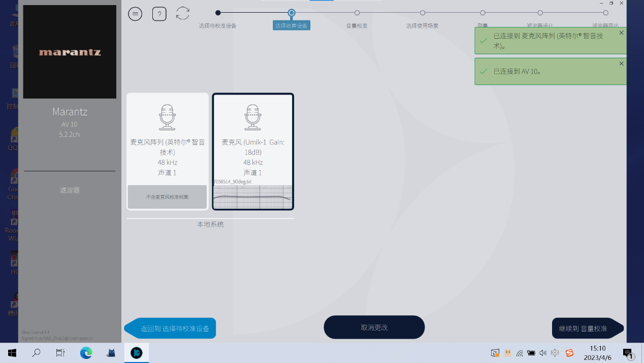Open the dark cat app on taskbar
The width and height of the screenshot is (644, 363).
[x=111, y=353]
